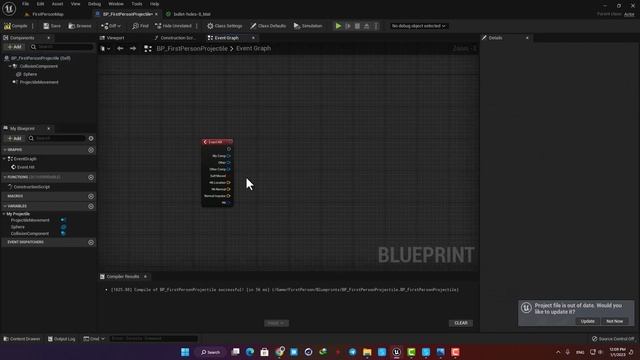Click the Stop simulation button

358,26
